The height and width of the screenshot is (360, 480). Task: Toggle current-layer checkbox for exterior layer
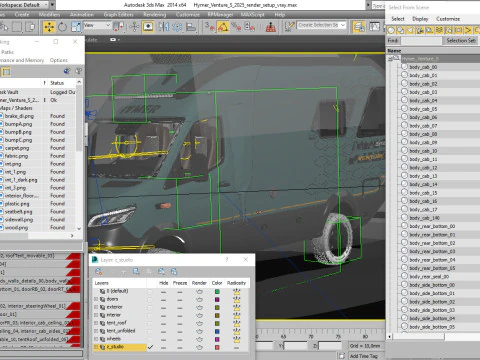(150, 307)
